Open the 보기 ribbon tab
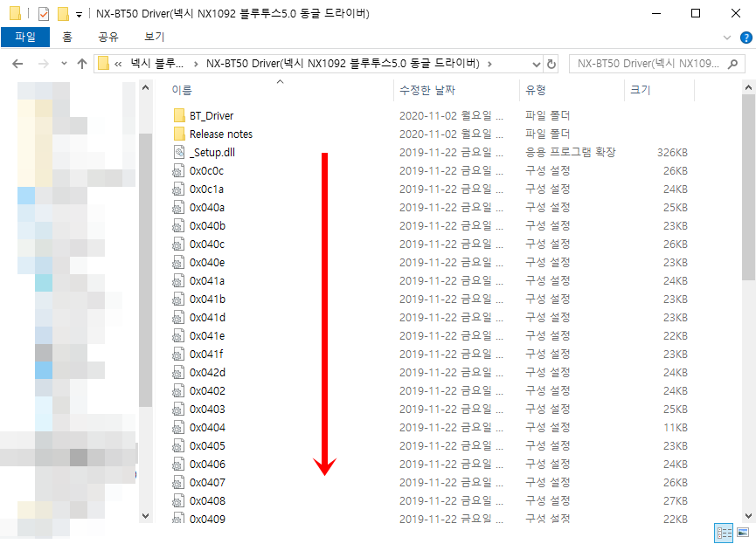Screen dimensions: 756x544 155,37
